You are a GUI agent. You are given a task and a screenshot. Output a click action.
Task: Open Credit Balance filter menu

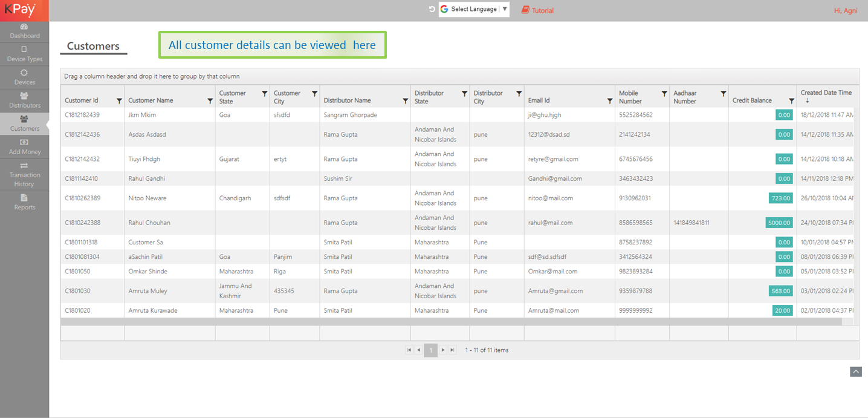click(791, 101)
